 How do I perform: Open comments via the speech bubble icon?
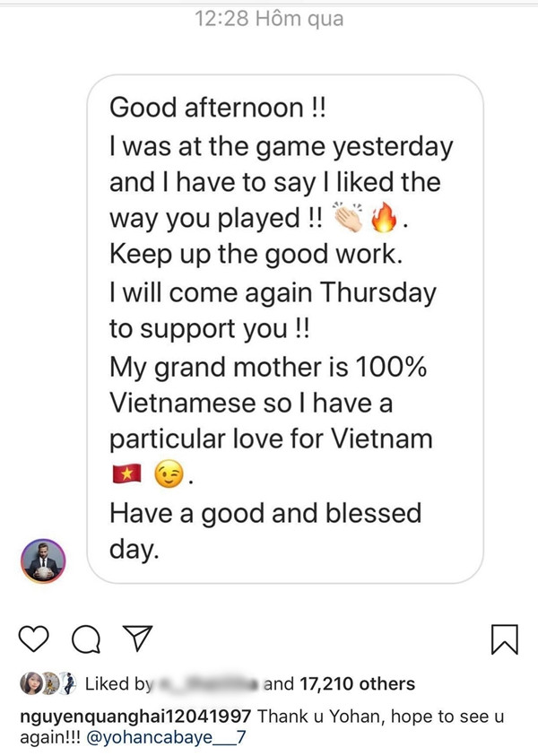(x=86, y=639)
